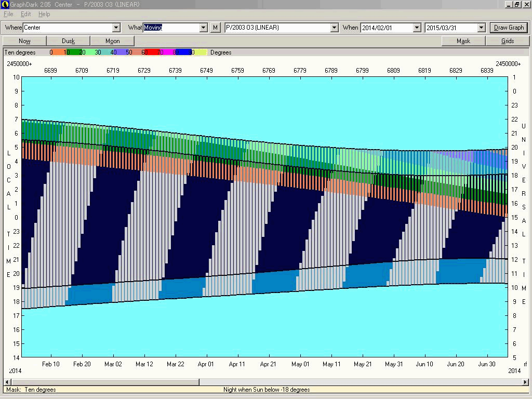The image size is (532, 399).
Task: Open the P/2003 O3 (LINEAR) object dropdown
Action: pyautogui.click(x=335, y=28)
